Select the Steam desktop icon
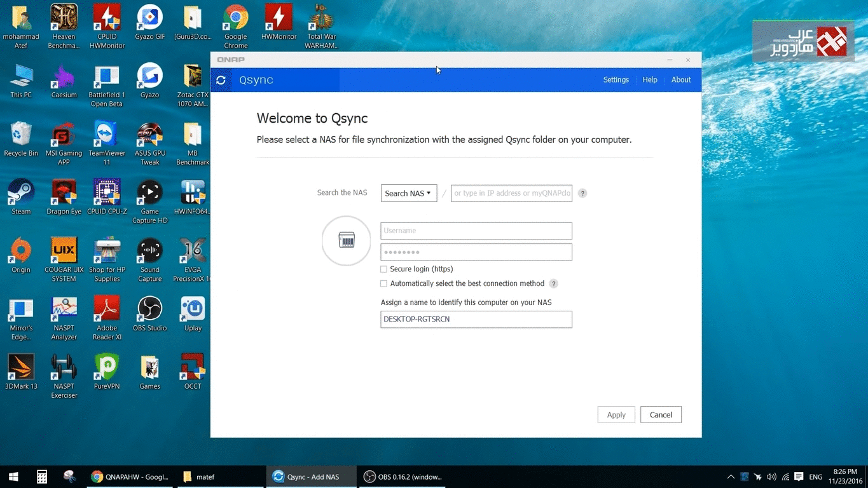This screenshot has width=868, height=488. (x=21, y=197)
